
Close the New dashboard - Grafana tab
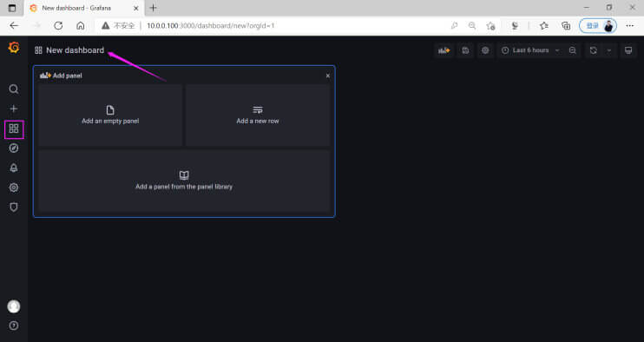coord(136,8)
